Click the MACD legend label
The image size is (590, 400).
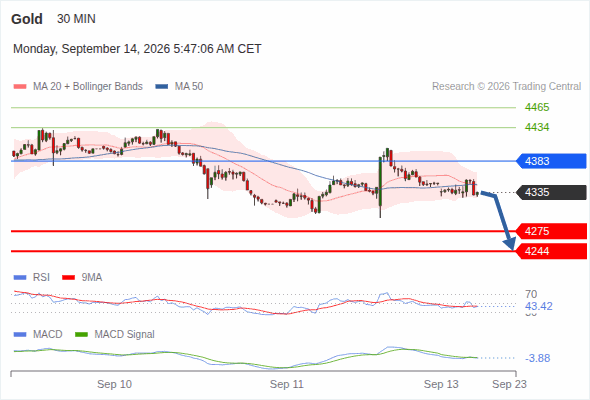(48, 335)
